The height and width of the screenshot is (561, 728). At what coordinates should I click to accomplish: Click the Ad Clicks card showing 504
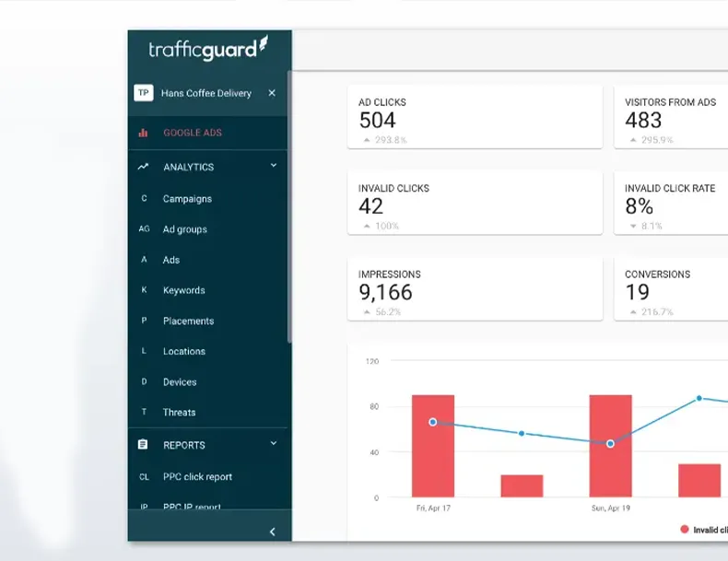pos(475,117)
